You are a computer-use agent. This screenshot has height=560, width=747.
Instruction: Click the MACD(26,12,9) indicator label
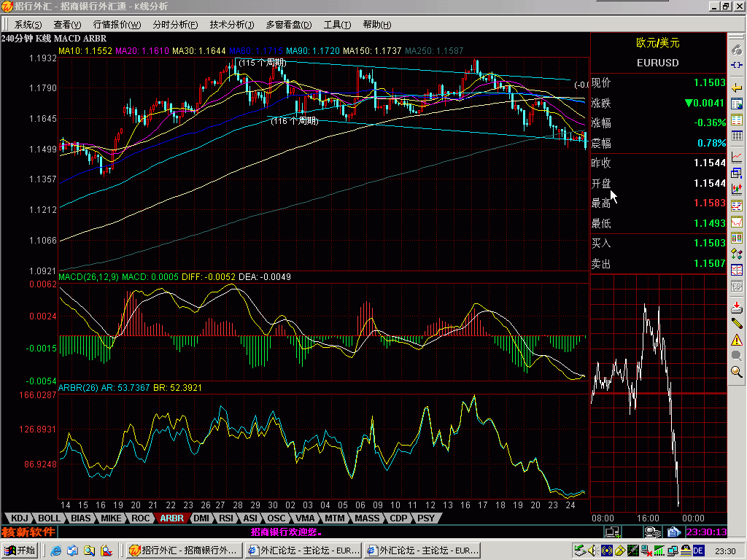tap(88, 277)
